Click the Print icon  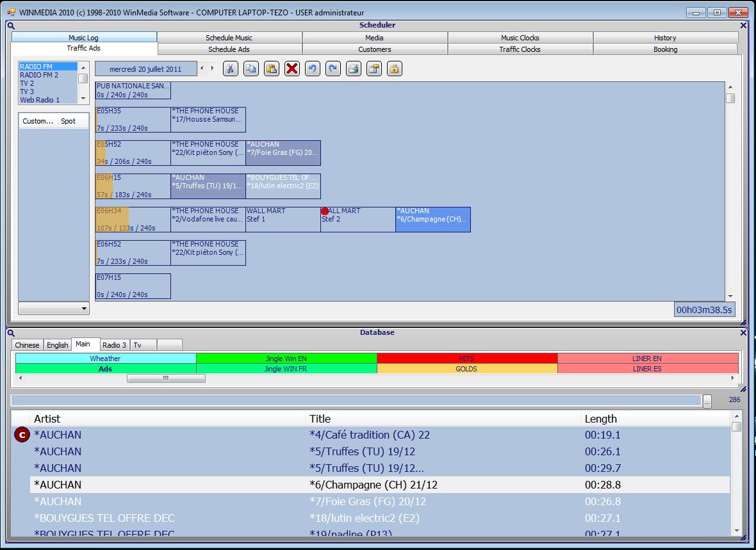click(354, 69)
